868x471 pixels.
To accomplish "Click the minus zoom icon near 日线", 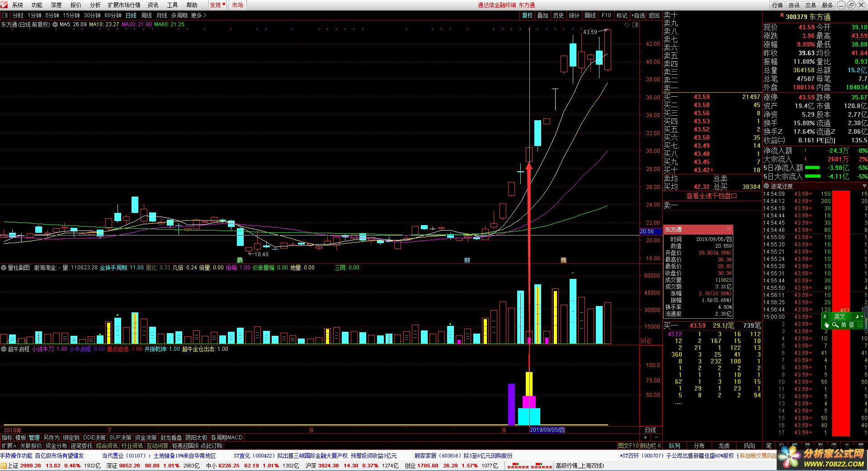I will coord(656,438).
